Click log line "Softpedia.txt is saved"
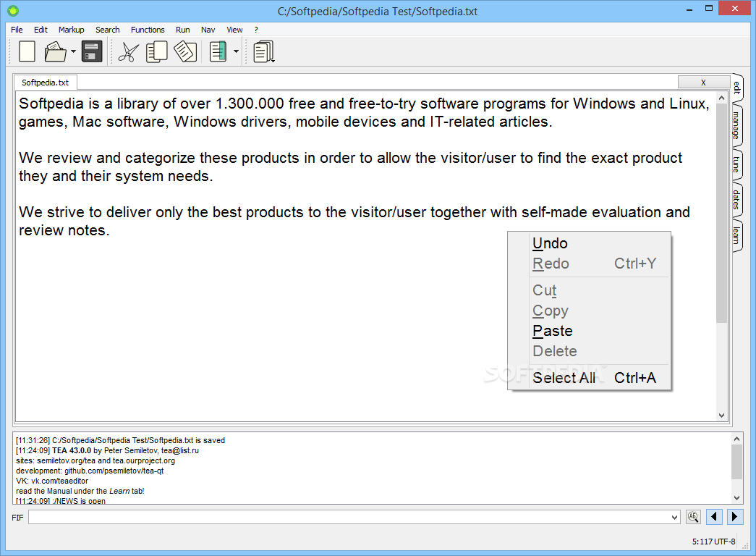Viewport: 756px width, 556px height. pyautogui.click(x=121, y=440)
